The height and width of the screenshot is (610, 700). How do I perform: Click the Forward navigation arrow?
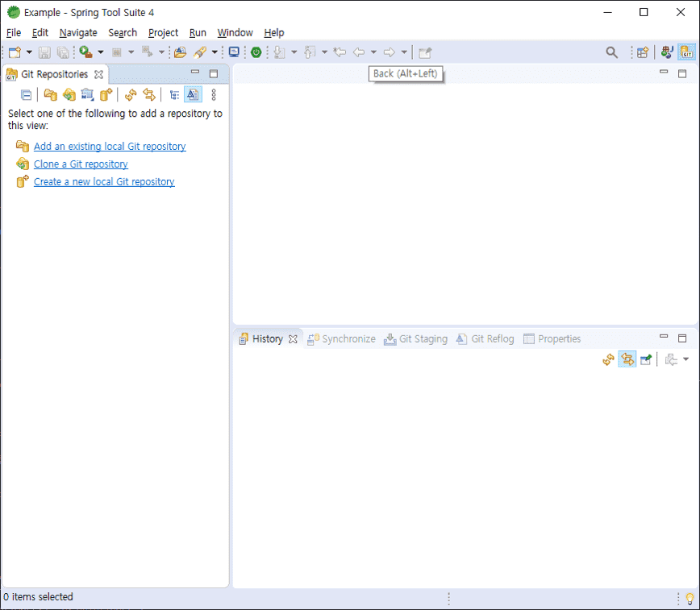390,52
